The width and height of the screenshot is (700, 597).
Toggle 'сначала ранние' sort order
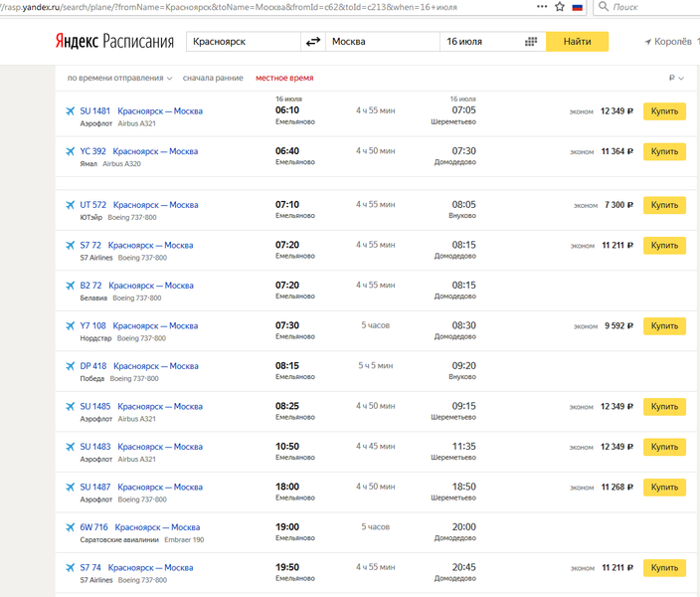[213, 78]
